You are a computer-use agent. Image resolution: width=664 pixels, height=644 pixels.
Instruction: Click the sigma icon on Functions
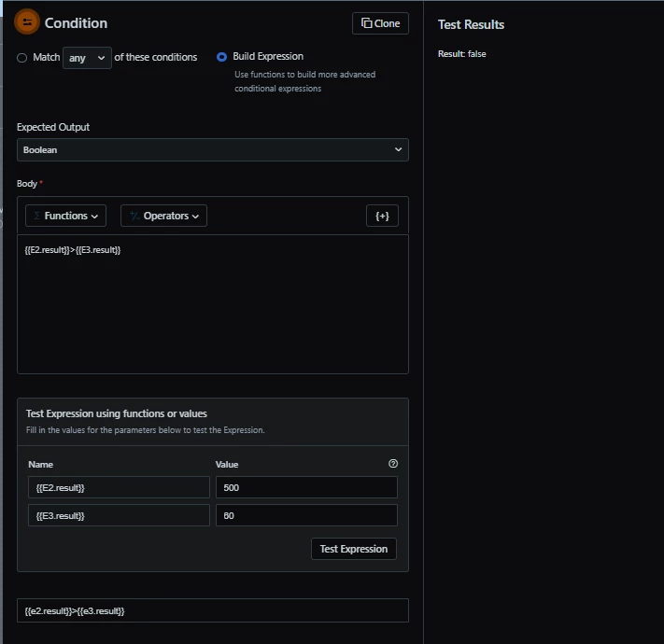coord(36,216)
